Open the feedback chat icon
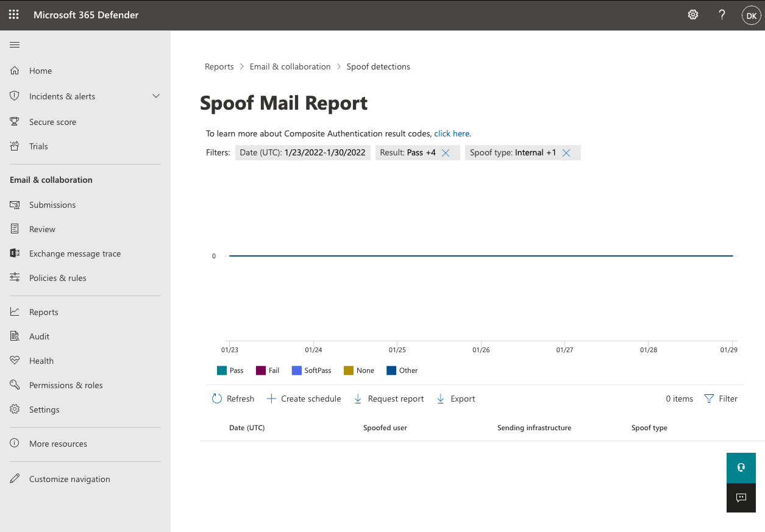 (741, 498)
